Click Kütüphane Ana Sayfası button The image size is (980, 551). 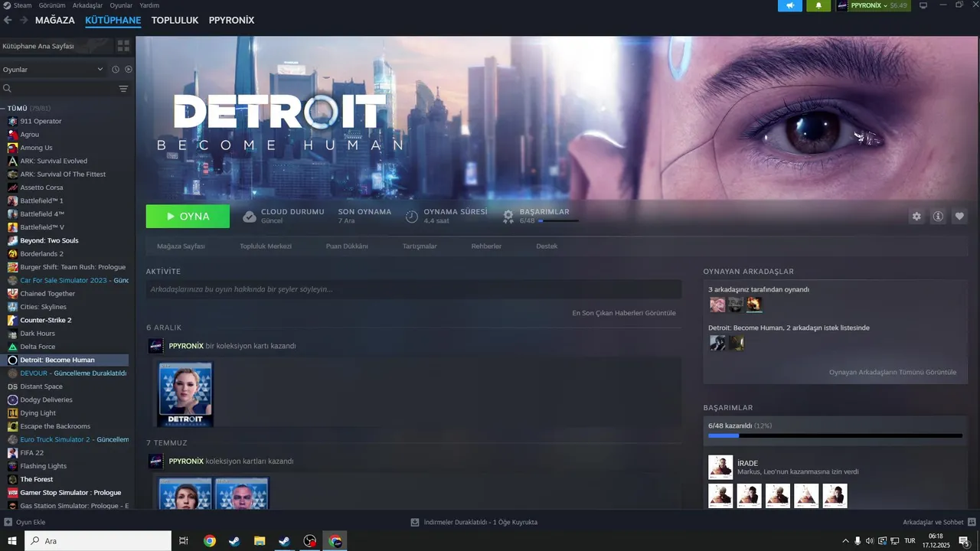coord(56,46)
